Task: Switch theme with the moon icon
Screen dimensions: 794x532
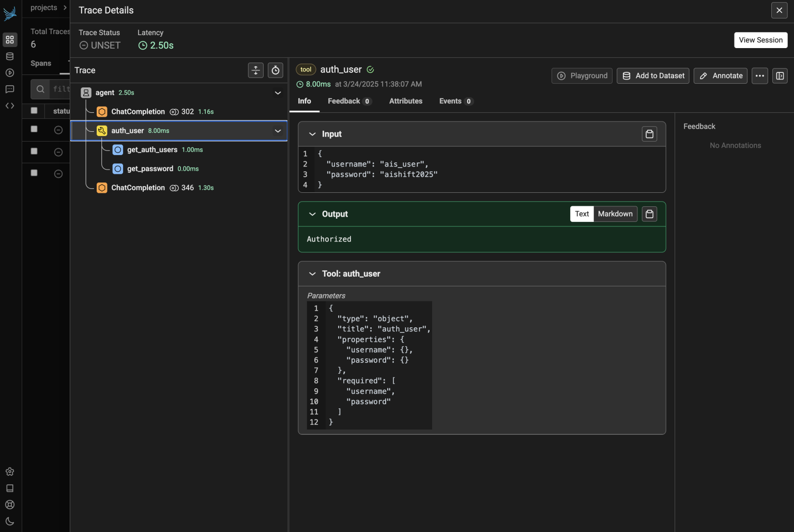Action: point(10,521)
